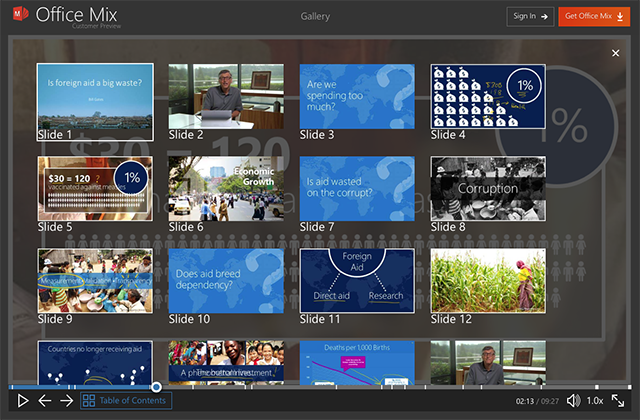Play the presentation
The image size is (640, 420).
(x=23, y=401)
